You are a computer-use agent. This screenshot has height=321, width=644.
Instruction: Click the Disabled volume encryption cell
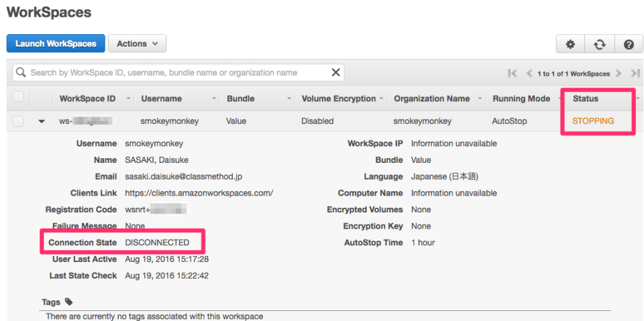pos(317,121)
